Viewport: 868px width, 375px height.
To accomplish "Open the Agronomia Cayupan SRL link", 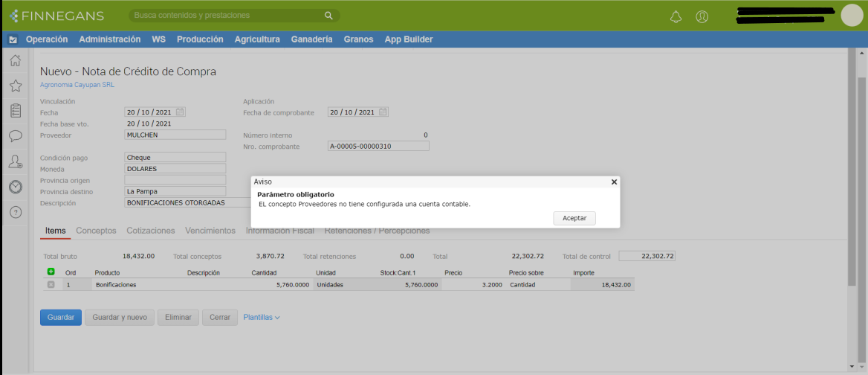I will (77, 85).
